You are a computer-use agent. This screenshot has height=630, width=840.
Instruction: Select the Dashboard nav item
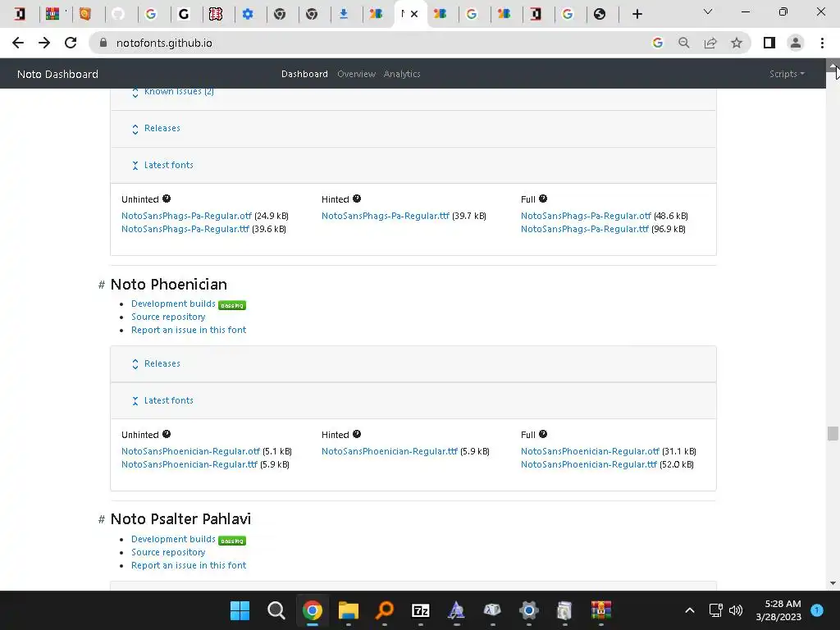point(304,74)
